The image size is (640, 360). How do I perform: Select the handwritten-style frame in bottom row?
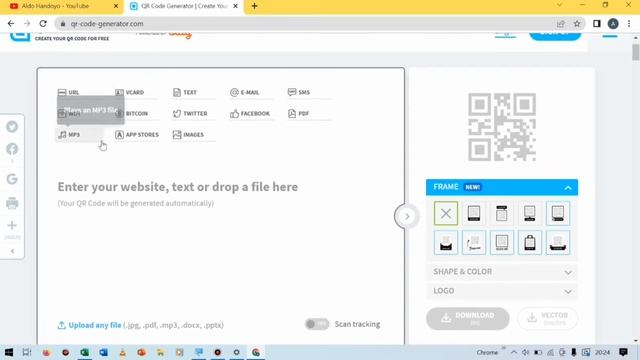pos(474,242)
